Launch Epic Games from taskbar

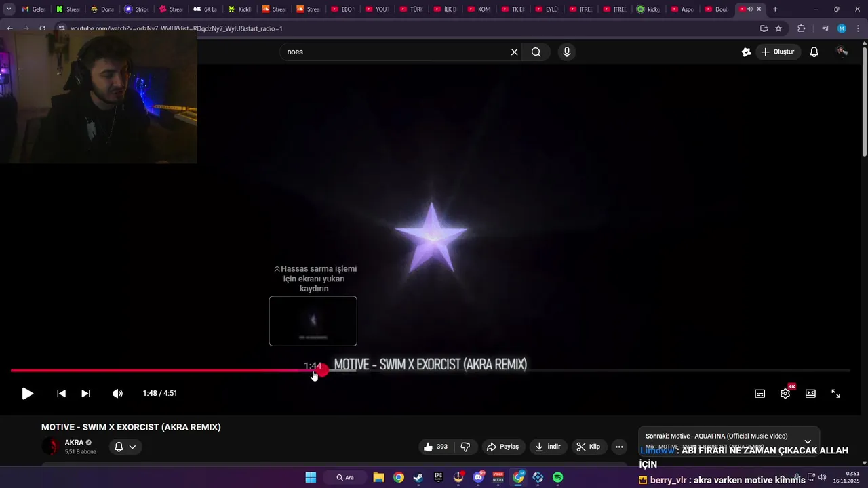(x=439, y=477)
